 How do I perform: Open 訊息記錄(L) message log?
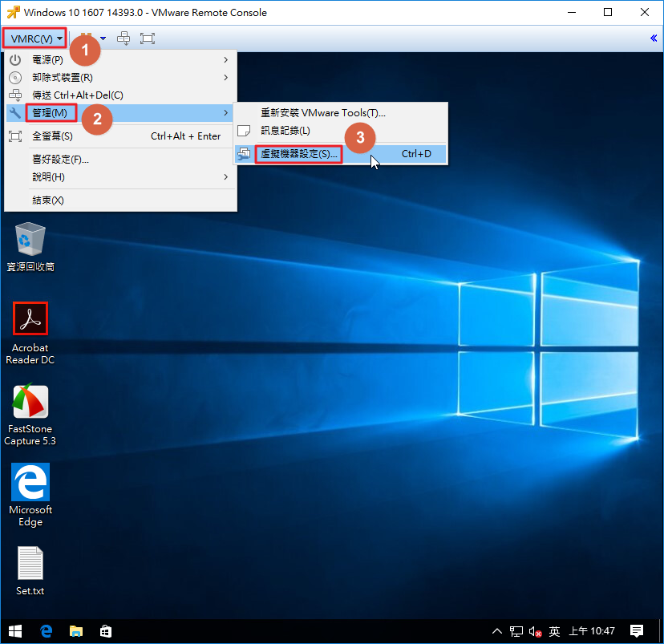click(341, 131)
